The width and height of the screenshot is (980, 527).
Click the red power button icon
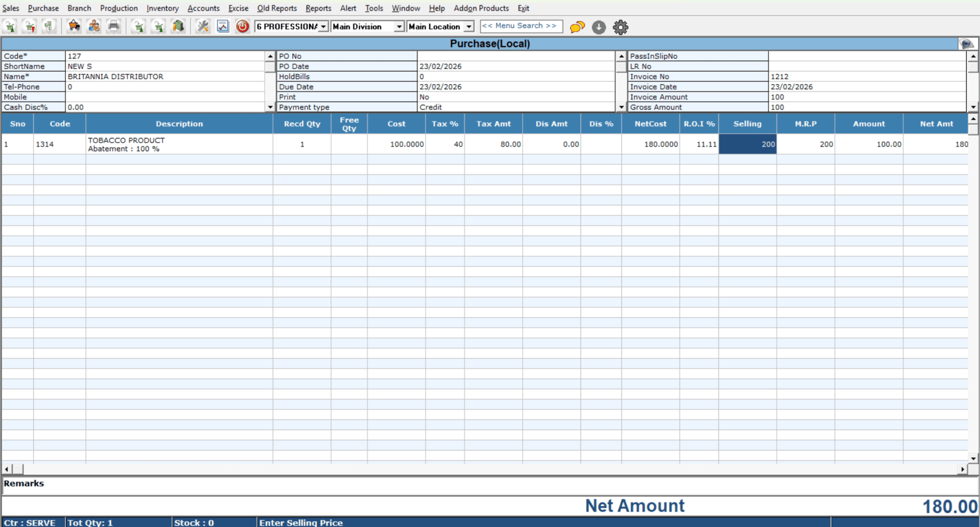[x=243, y=26]
